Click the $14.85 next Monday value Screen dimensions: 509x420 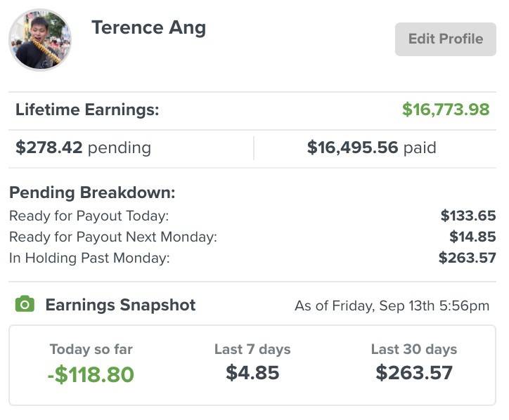point(472,237)
